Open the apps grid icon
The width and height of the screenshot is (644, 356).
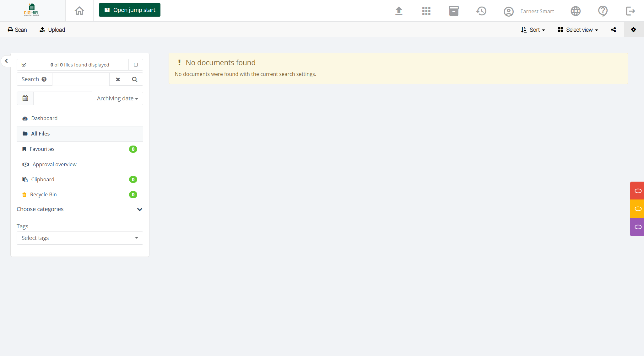[x=426, y=11]
